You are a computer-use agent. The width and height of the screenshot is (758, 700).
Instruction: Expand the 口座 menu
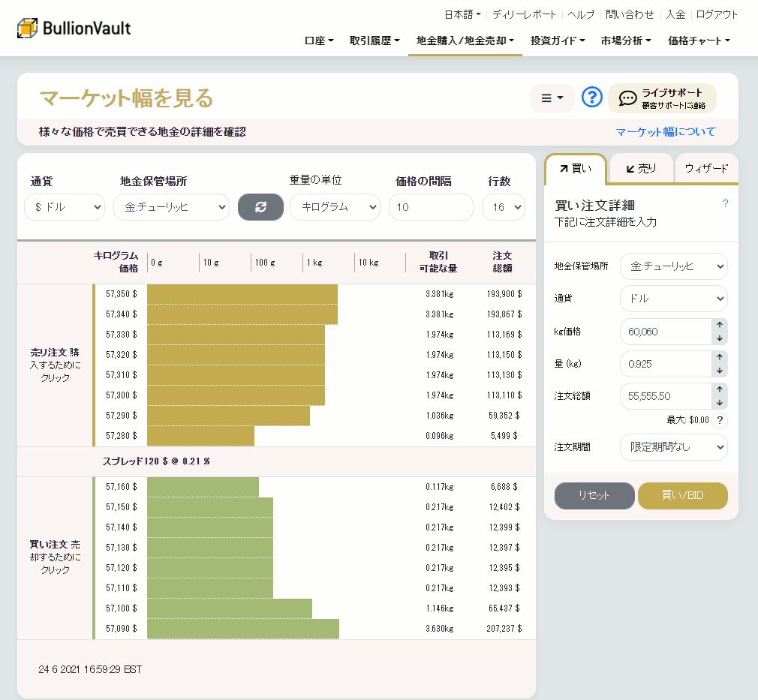pos(319,41)
